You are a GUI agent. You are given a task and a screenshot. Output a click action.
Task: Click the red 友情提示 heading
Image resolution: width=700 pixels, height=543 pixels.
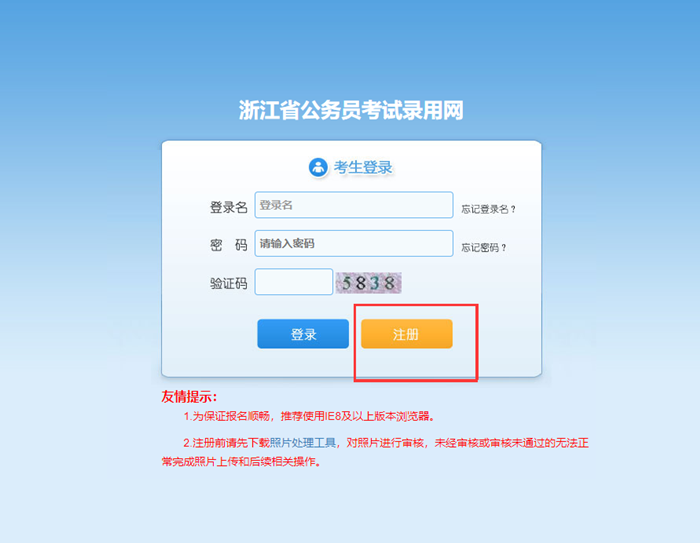click(x=189, y=397)
